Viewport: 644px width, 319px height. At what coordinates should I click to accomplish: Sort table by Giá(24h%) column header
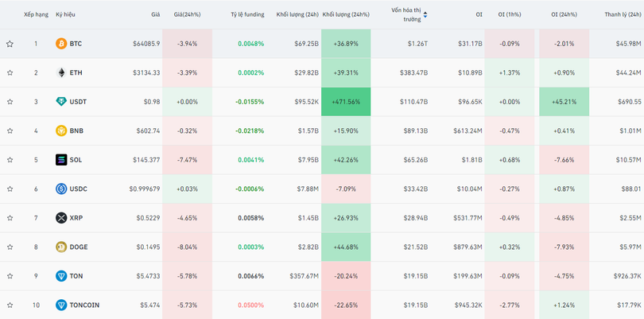click(187, 14)
